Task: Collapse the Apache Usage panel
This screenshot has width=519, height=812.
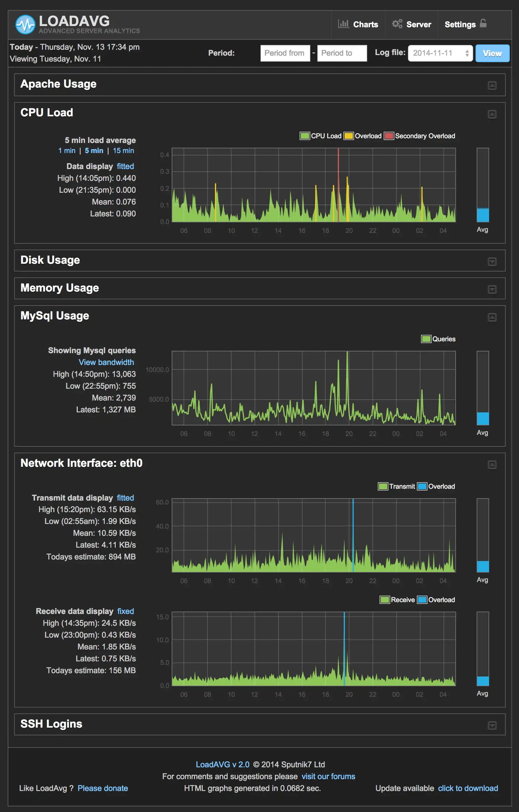Action: pos(492,86)
